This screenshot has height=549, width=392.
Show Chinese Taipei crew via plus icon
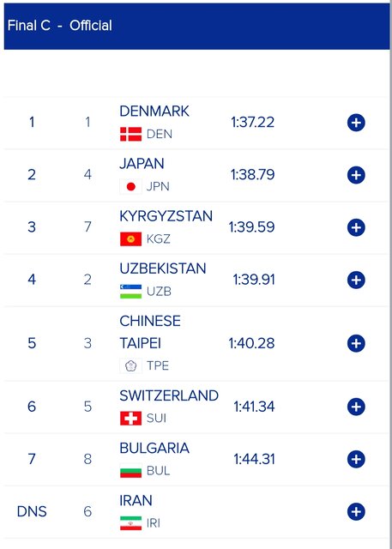coord(356,343)
